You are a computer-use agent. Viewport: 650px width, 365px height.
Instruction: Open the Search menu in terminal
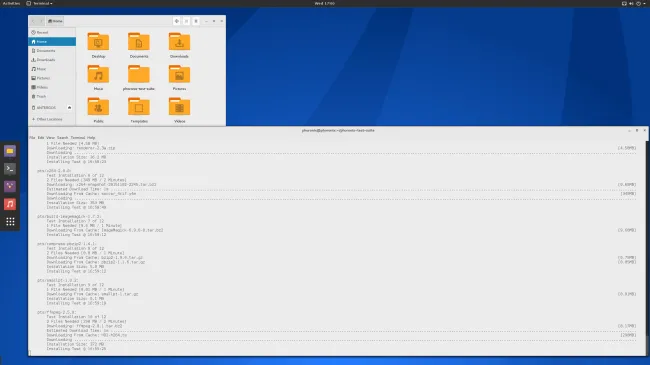tap(62, 138)
